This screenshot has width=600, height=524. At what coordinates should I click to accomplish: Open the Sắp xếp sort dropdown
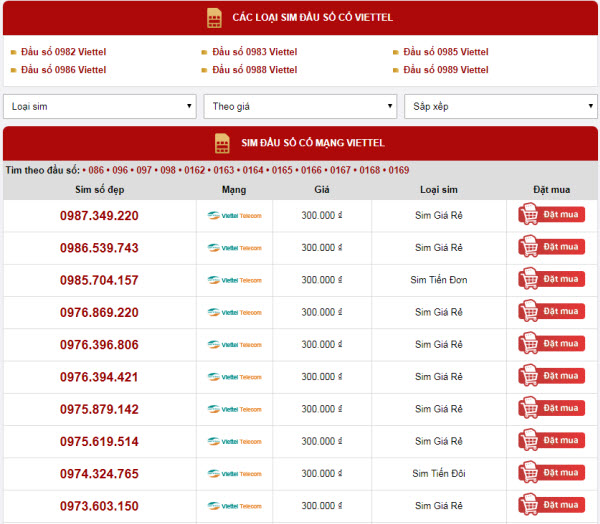pyautogui.click(x=501, y=106)
